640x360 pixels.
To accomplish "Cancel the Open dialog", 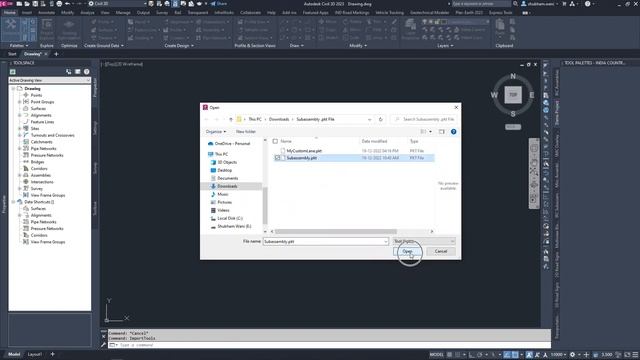I will (441, 251).
